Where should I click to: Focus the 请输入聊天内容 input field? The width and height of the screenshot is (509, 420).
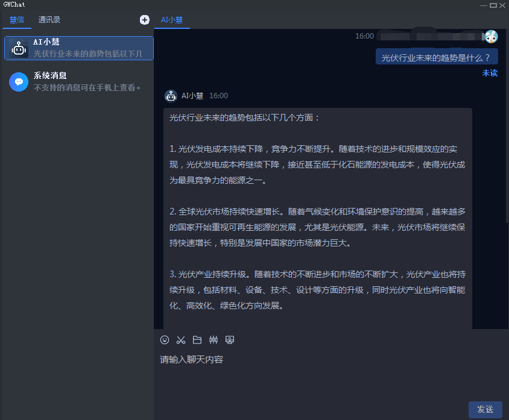330,375
